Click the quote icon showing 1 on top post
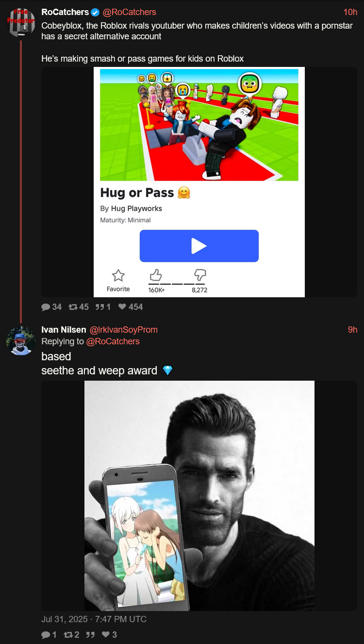The image size is (364, 644). tap(100, 307)
